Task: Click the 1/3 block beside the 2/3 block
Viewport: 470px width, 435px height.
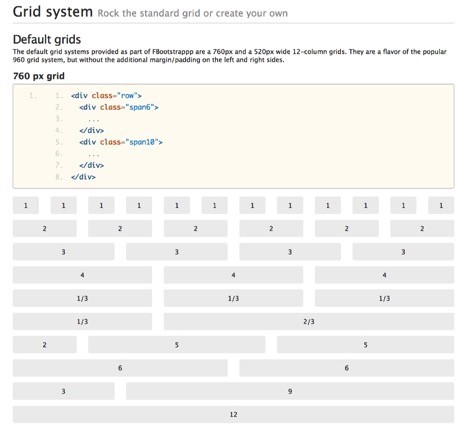Action: pyautogui.click(x=82, y=321)
